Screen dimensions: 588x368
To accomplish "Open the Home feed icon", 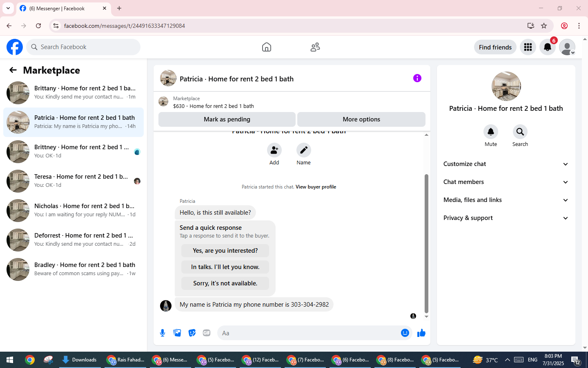I will point(267,47).
